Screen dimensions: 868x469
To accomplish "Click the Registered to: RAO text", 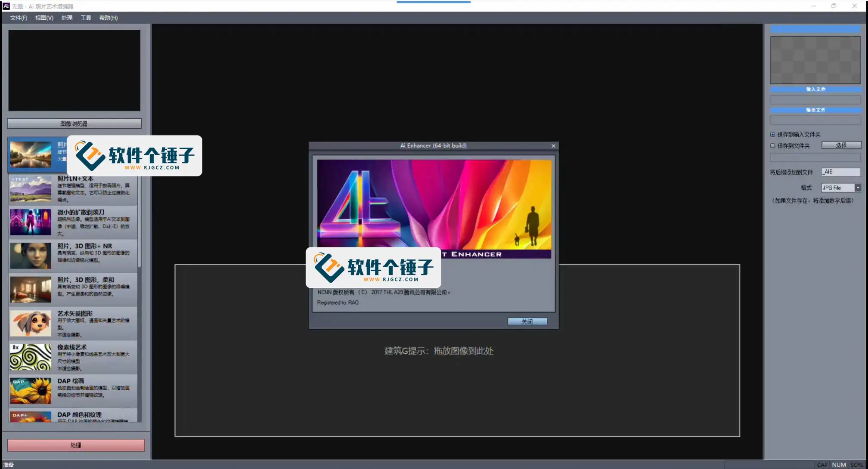I will [x=338, y=302].
